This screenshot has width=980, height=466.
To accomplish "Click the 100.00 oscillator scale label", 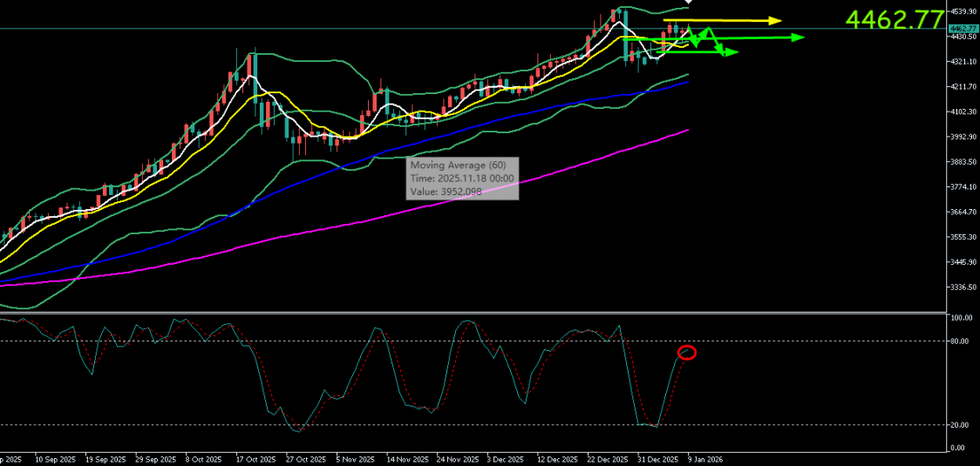I will click(962, 319).
